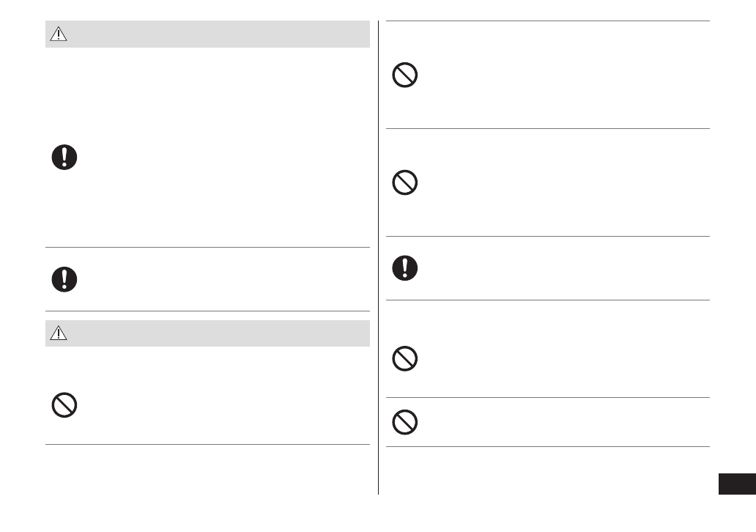
Task: Click the vertical divider line between the two columns
Action: coord(379,256)
